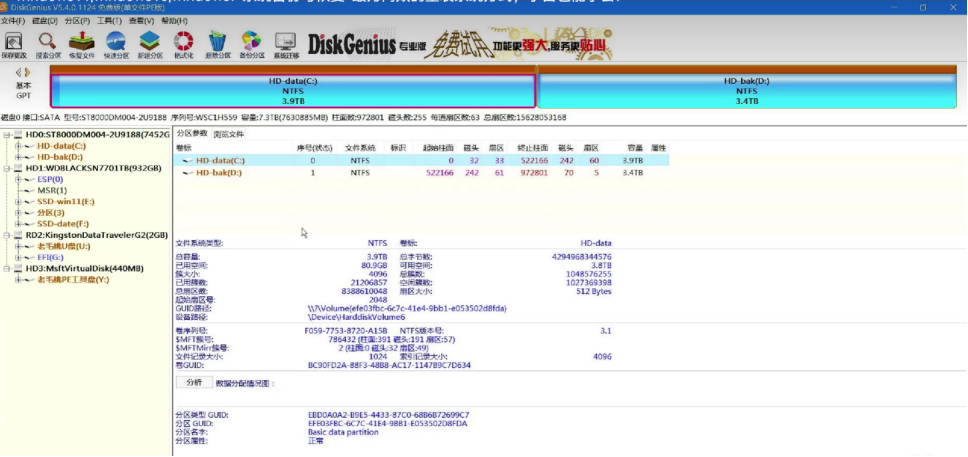The image size is (968, 457).
Task: Select EFI(G:) in the disk tree
Action: point(50,257)
